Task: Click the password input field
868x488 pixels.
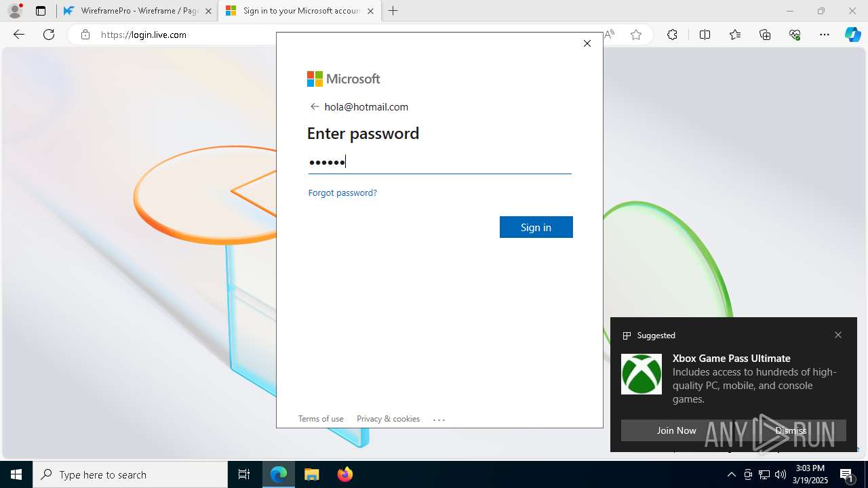Action: point(439,161)
